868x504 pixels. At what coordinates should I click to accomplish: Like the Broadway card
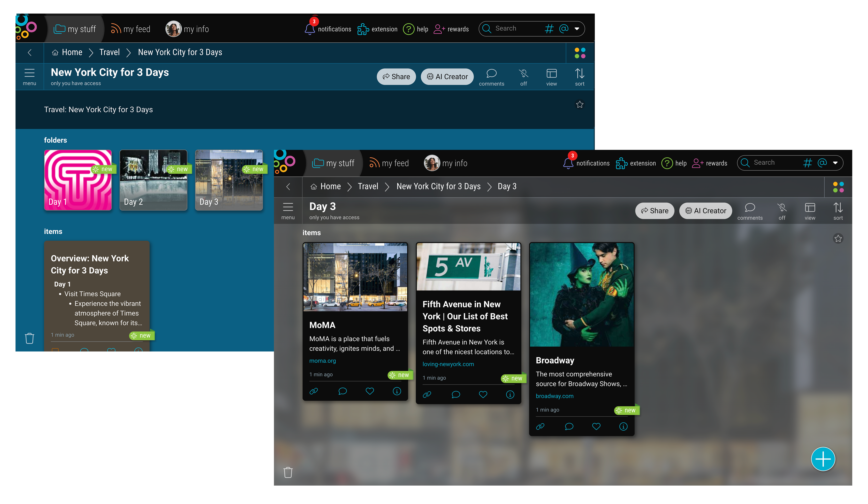[x=596, y=426]
